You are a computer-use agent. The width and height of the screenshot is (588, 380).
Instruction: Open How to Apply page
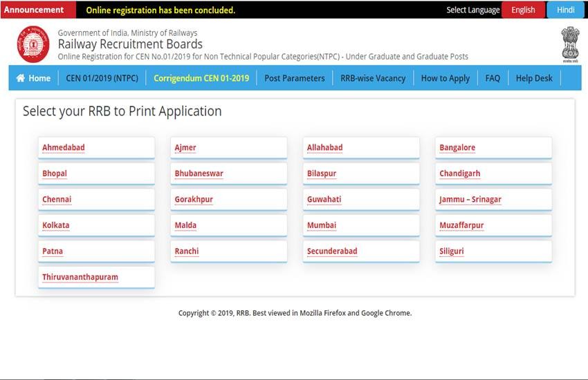point(445,78)
